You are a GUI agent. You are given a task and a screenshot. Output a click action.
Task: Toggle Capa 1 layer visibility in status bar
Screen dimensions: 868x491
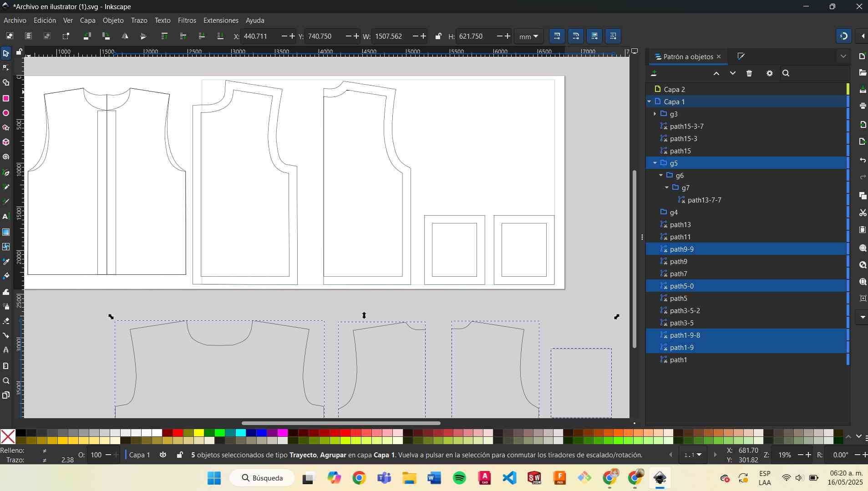point(163,455)
